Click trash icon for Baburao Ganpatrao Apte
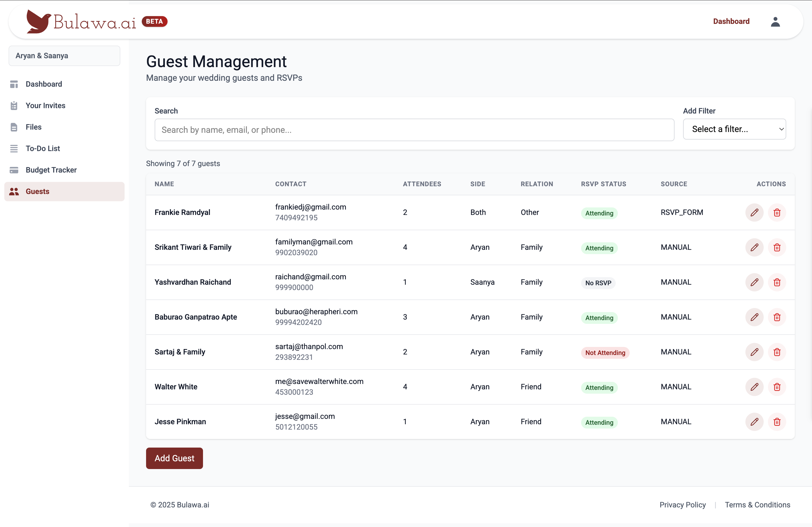 [777, 317]
